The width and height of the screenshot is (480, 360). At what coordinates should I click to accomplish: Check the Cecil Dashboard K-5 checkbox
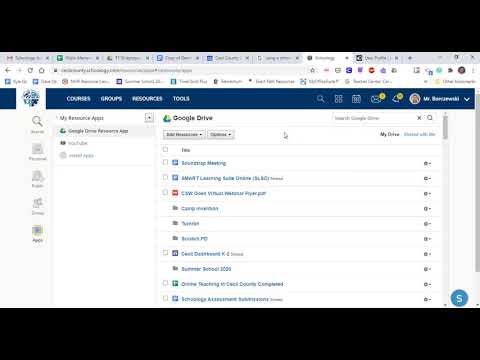click(165, 253)
